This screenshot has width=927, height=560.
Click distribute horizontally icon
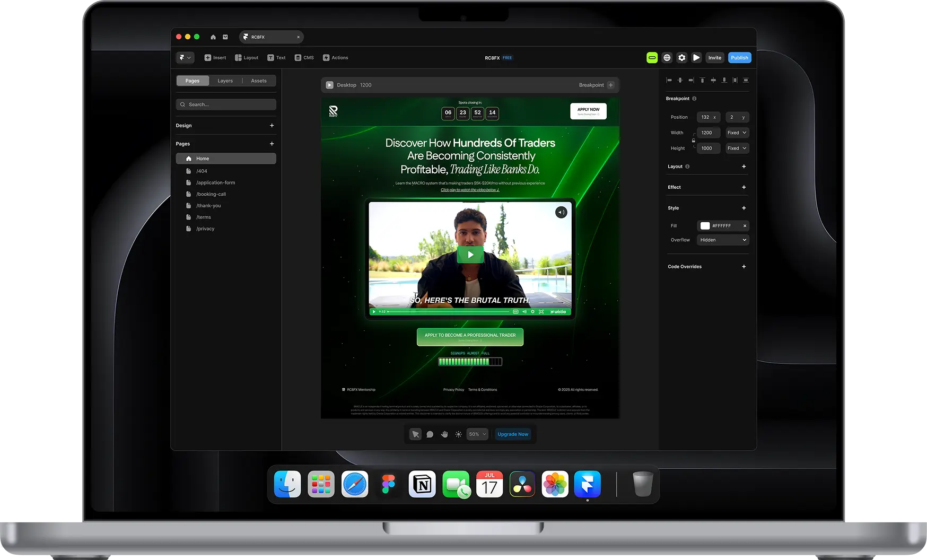[735, 80]
